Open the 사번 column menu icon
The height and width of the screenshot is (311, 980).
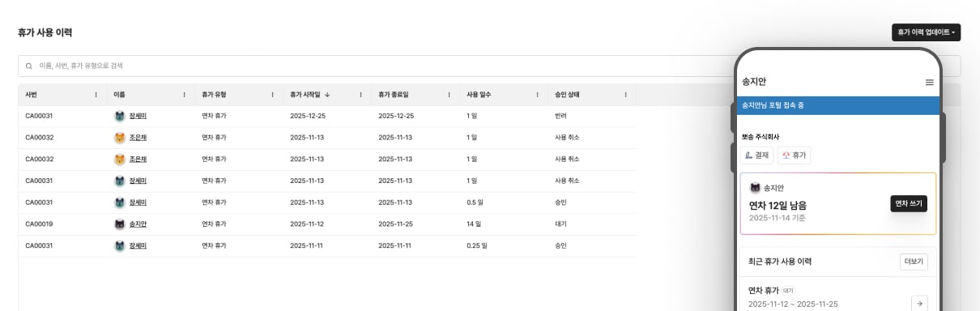click(96, 95)
